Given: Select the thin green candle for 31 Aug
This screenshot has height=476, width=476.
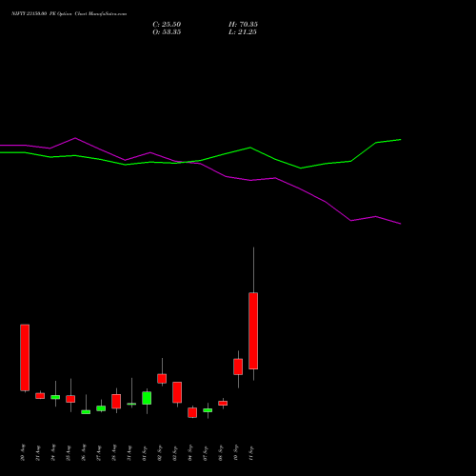Looking at the screenshot, I should click(x=131, y=404).
